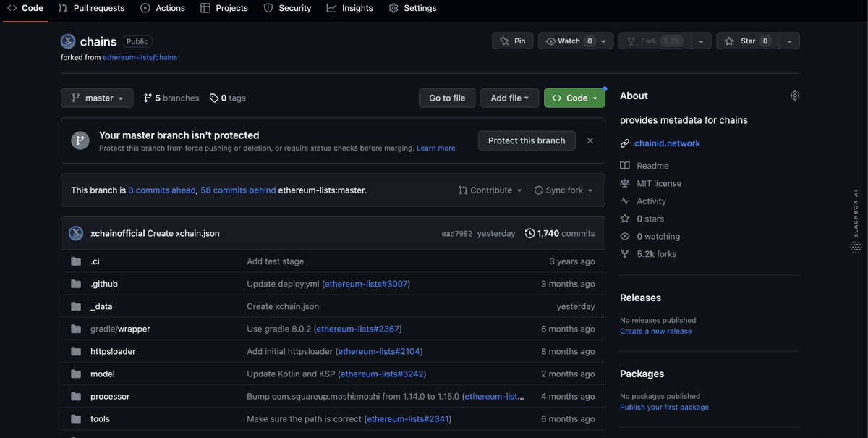Open the repository Activity page
The height and width of the screenshot is (438, 868).
point(643,201)
